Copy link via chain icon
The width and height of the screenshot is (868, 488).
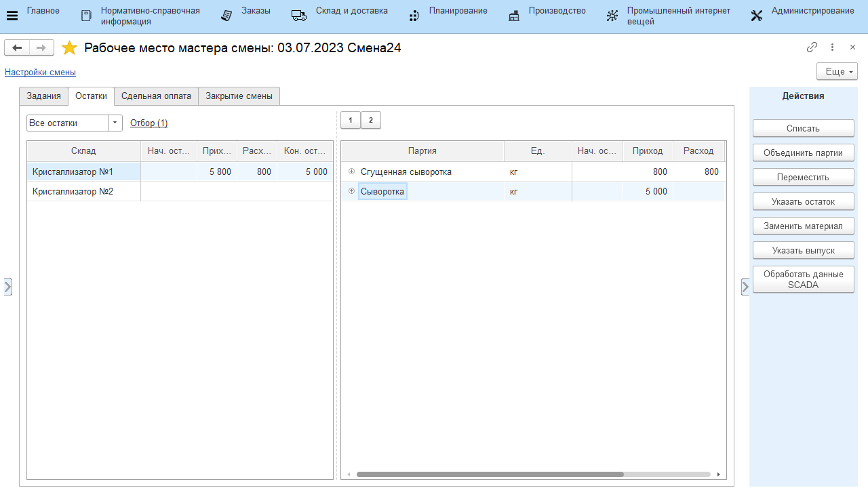click(812, 47)
